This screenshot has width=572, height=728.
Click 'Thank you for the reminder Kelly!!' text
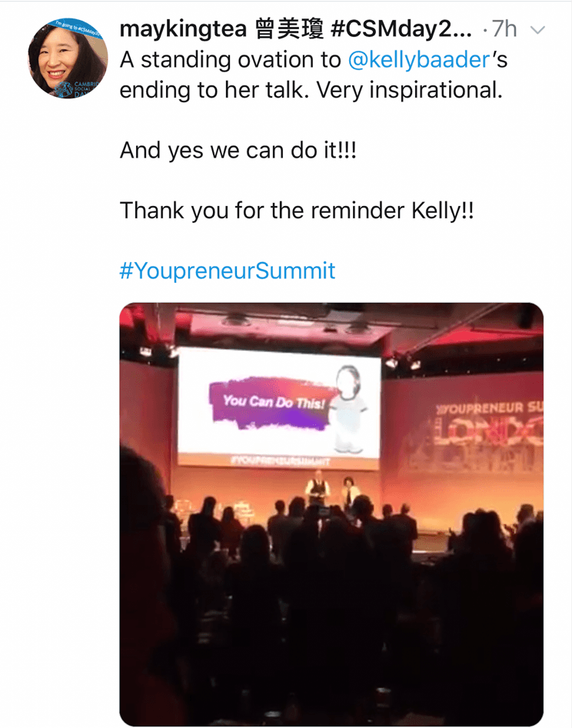tap(297, 211)
